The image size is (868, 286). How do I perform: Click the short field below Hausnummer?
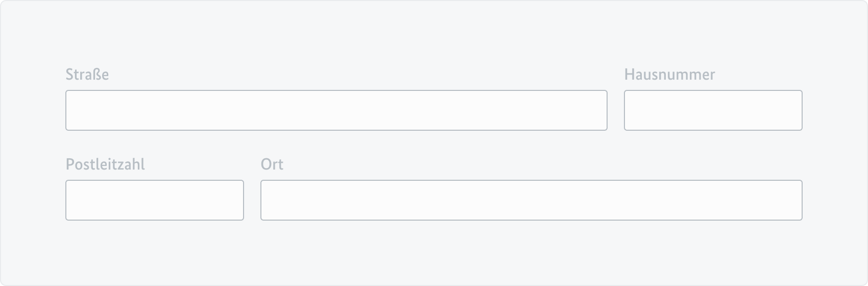tap(713, 110)
